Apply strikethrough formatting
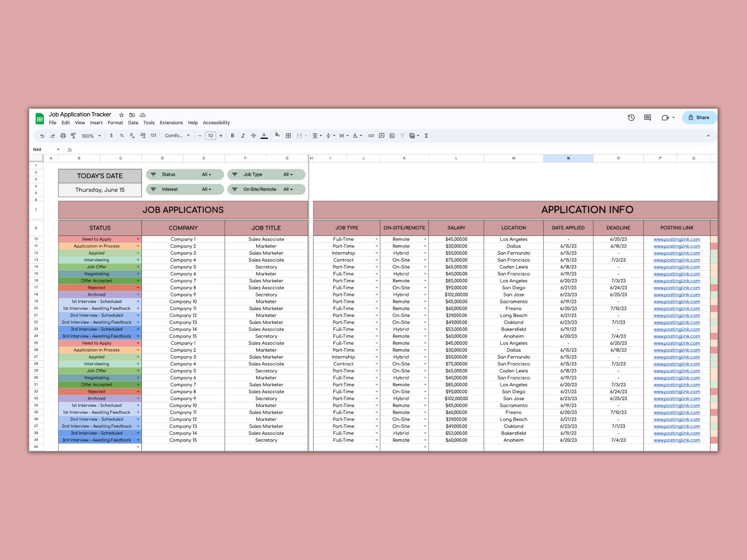Image resolution: width=747 pixels, height=560 pixels. [x=254, y=136]
